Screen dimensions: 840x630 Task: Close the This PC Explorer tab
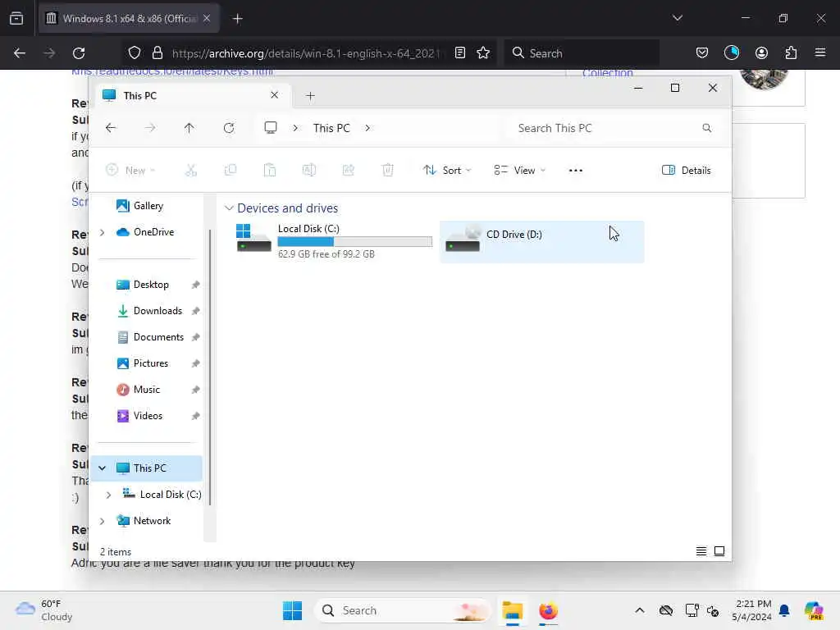tap(274, 95)
